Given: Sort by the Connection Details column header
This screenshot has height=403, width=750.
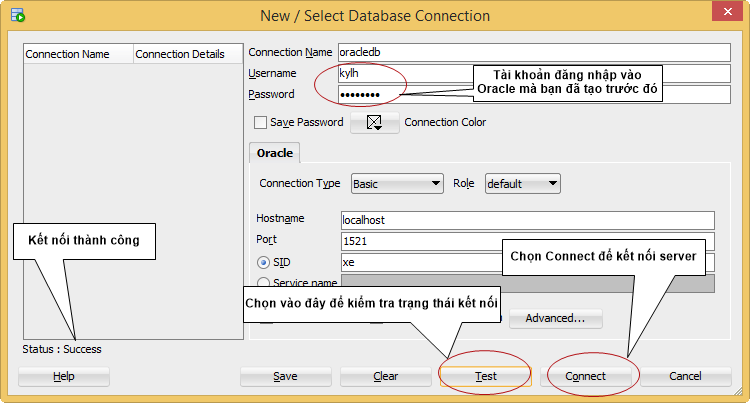Looking at the screenshot, I should coord(188,54).
